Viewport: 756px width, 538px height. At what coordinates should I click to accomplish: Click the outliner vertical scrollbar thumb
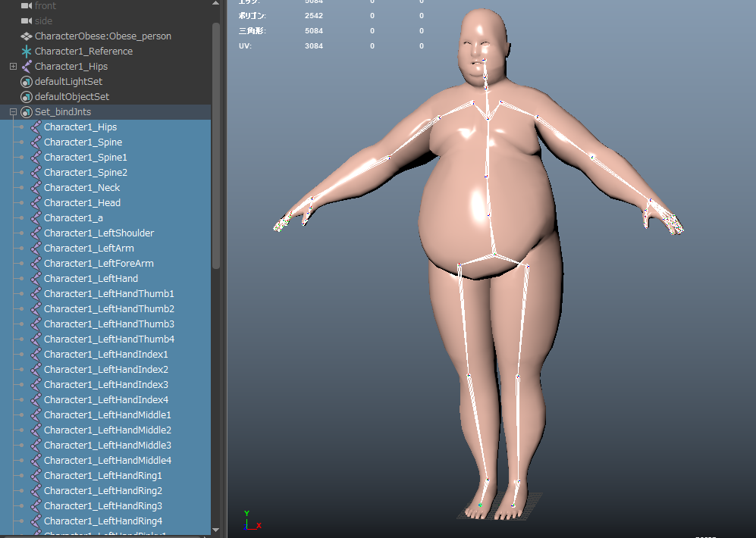pos(216,145)
